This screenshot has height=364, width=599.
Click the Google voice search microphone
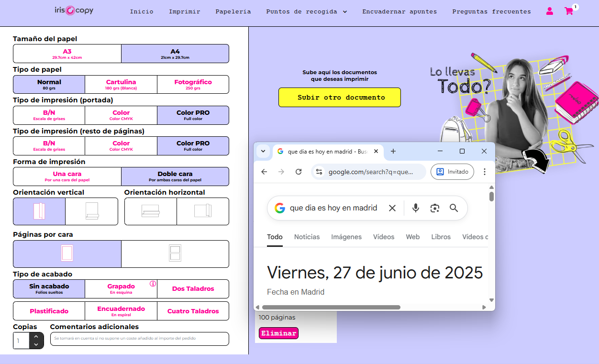pos(416,208)
